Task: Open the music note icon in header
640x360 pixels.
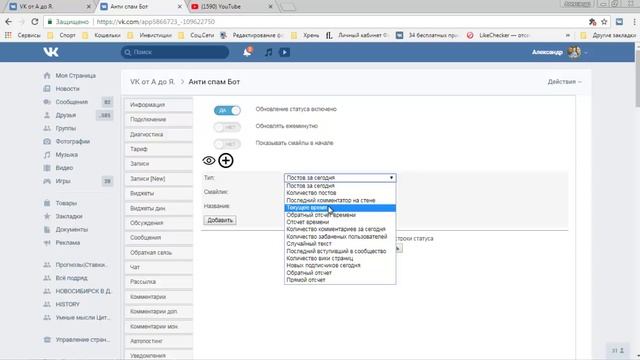Action: tap(268, 52)
